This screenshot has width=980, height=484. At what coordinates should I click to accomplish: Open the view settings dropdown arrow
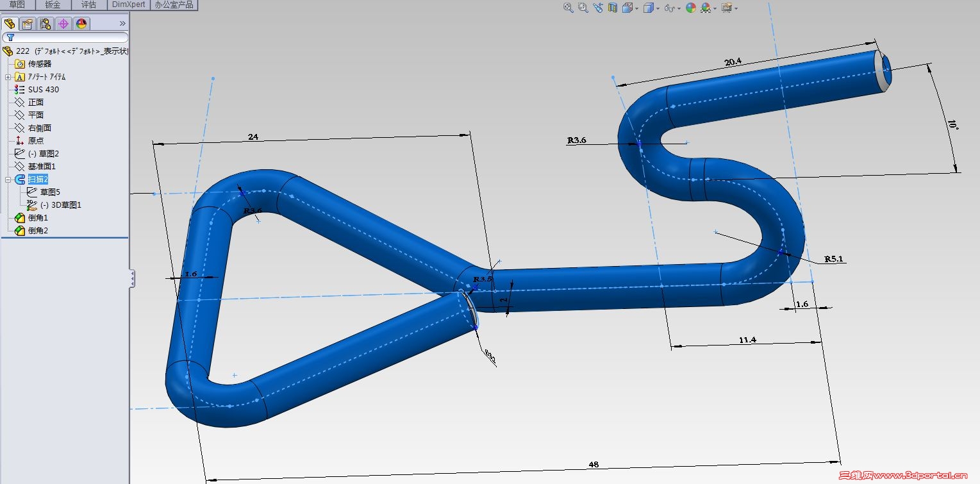[736, 8]
